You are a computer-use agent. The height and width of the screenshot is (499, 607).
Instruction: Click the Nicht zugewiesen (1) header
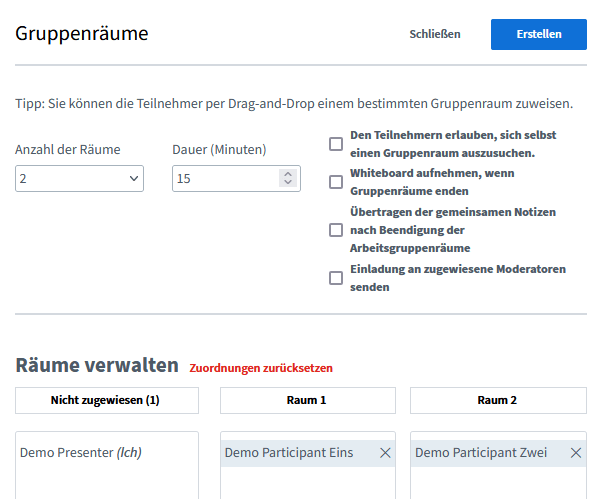[x=106, y=401]
